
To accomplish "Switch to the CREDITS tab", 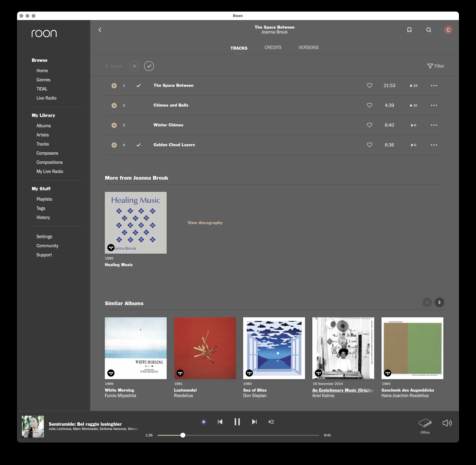I will point(273,48).
